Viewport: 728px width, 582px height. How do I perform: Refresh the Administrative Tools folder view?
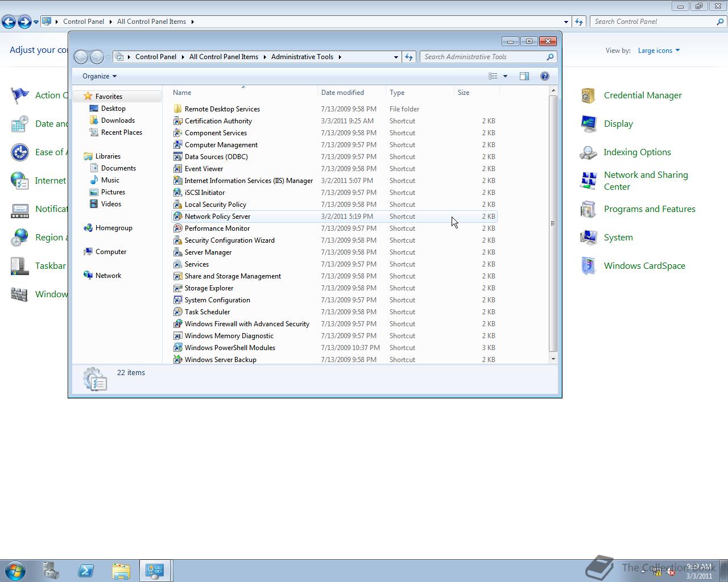(409, 57)
